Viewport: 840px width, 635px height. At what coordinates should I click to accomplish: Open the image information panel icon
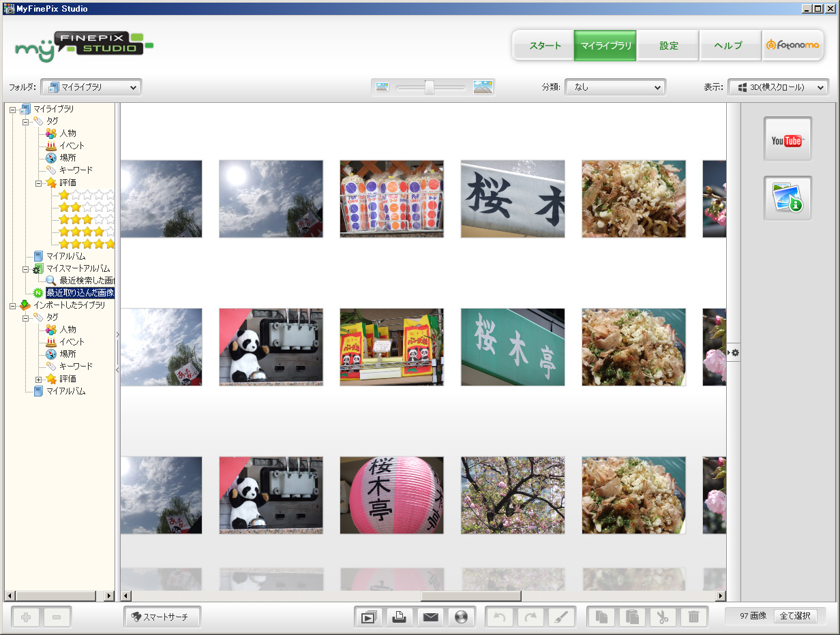pyautogui.click(x=787, y=198)
